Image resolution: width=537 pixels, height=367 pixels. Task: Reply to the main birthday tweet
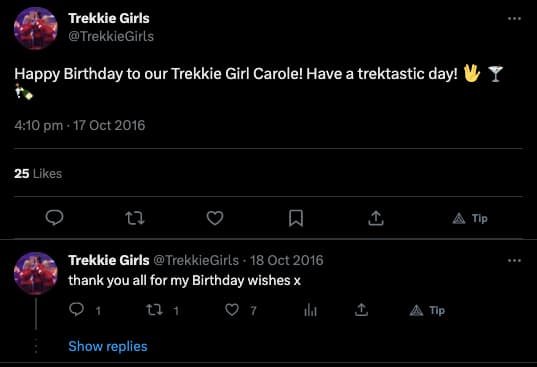54,218
